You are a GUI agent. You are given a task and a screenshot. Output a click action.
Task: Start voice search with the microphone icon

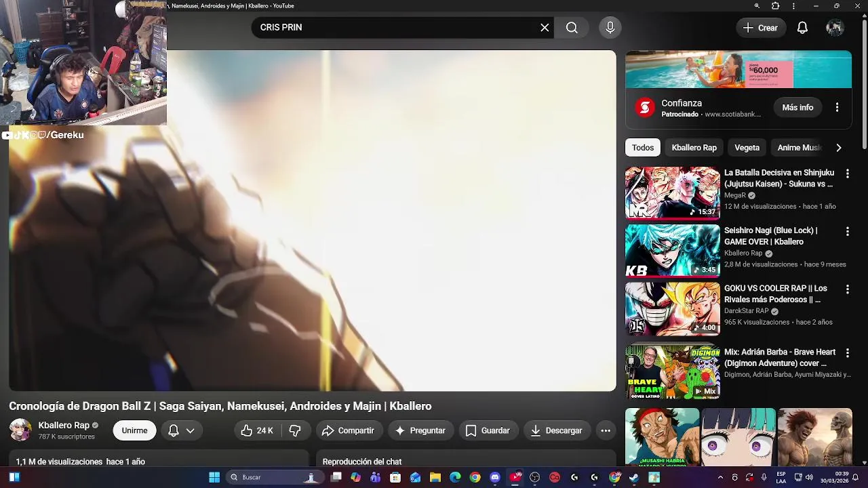click(x=610, y=27)
